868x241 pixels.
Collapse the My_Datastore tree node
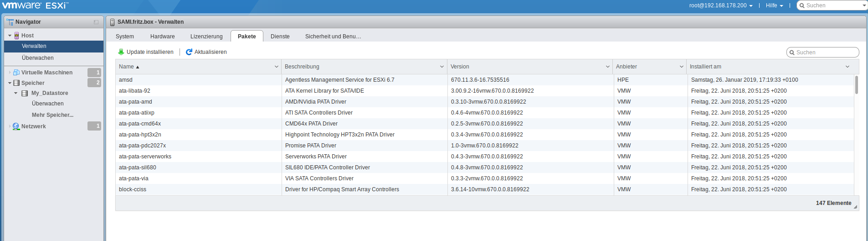16,93
